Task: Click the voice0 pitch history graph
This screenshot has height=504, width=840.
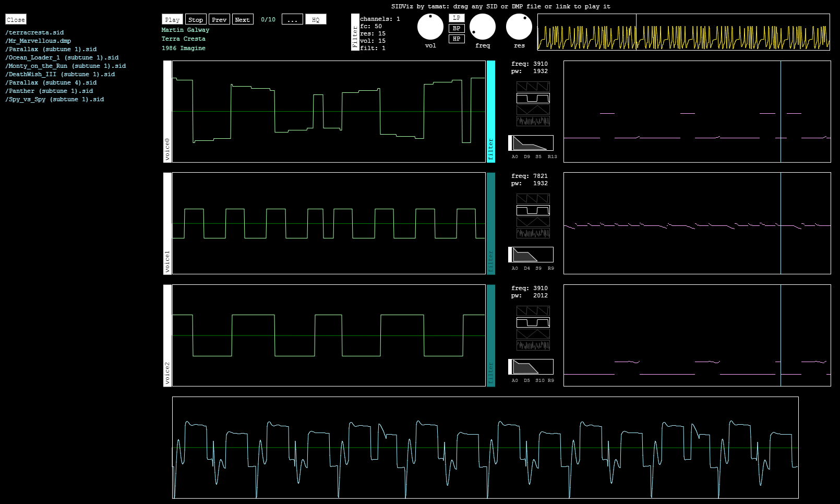Action: pyautogui.click(x=697, y=112)
